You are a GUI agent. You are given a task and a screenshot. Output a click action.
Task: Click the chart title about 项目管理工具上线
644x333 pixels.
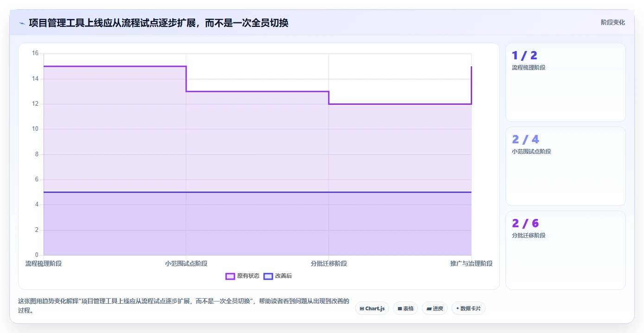coord(158,23)
